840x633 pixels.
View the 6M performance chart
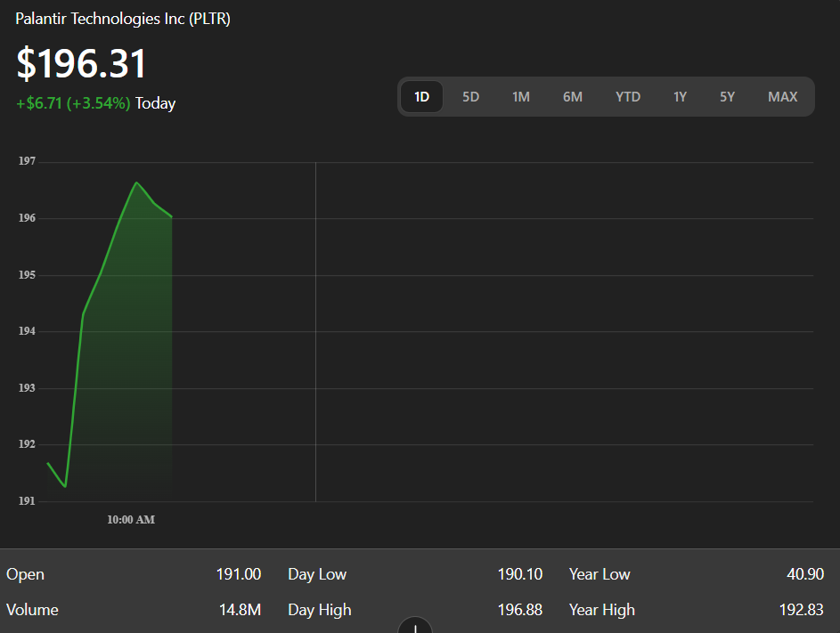coord(573,96)
